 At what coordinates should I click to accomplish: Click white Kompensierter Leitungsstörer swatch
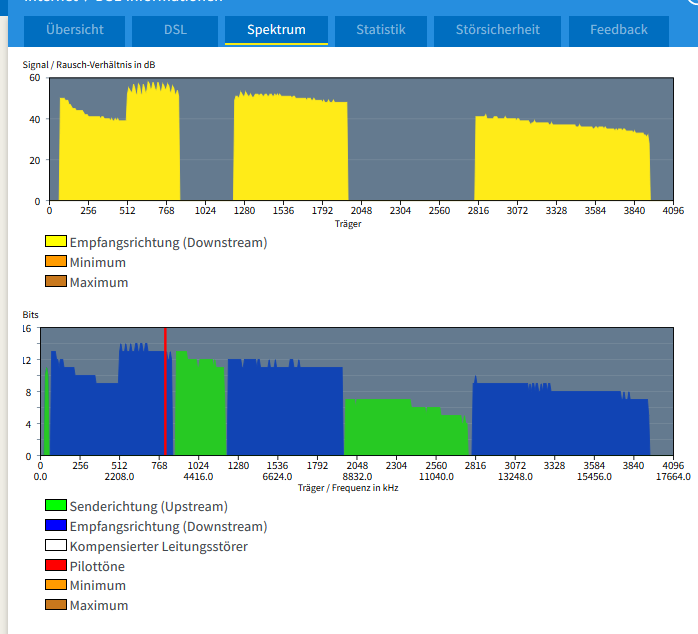56,545
